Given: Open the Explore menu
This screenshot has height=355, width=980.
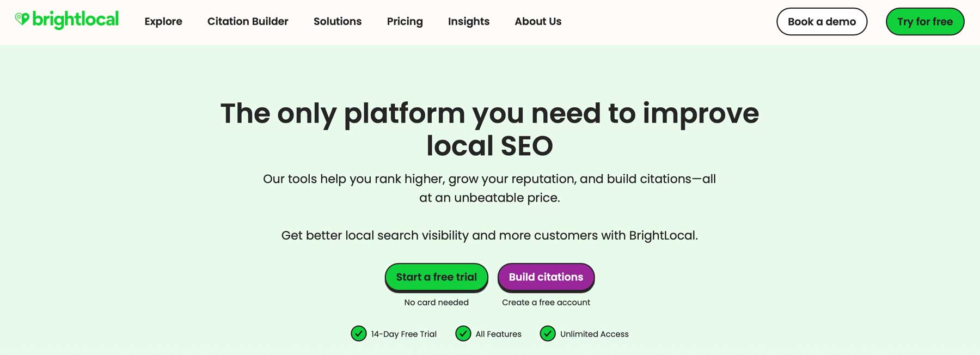Looking at the screenshot, I should pyautogui.click(x=163, y=21).
